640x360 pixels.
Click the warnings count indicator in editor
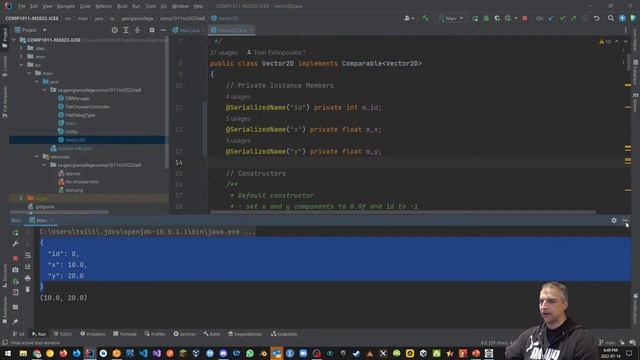click(x=605, y=42)
